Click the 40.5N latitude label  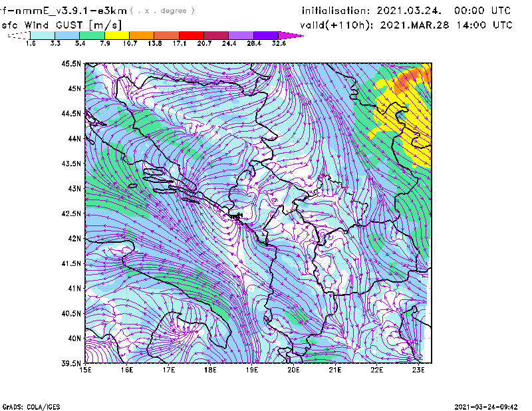coord(71,313)
